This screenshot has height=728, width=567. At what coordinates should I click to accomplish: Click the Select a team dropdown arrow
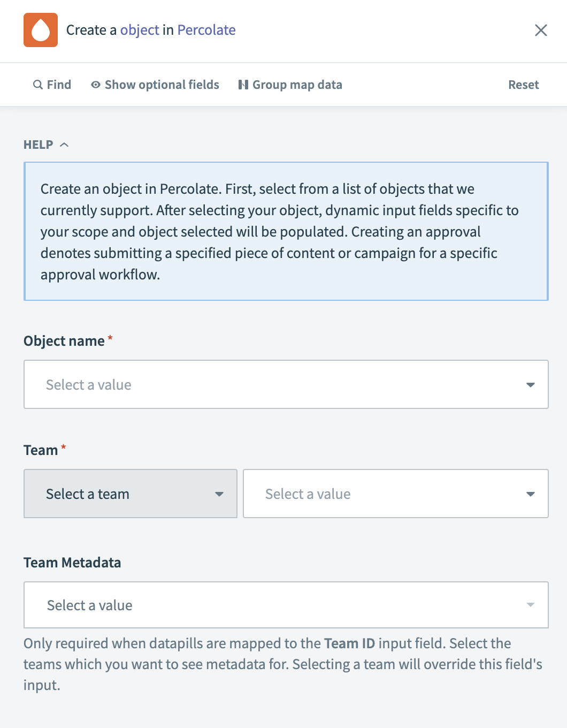tap(219, 494)
